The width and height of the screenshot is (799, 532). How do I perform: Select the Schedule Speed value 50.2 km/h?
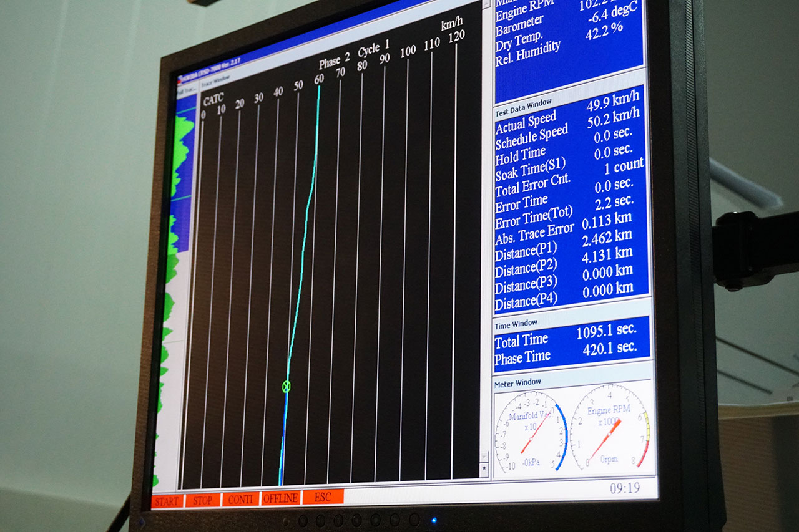click(613, 117)
